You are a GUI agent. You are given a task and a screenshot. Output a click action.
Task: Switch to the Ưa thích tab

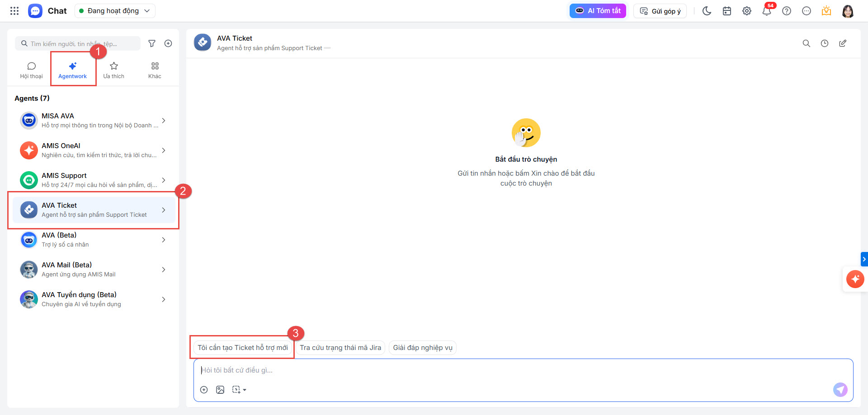pos(113,70)
